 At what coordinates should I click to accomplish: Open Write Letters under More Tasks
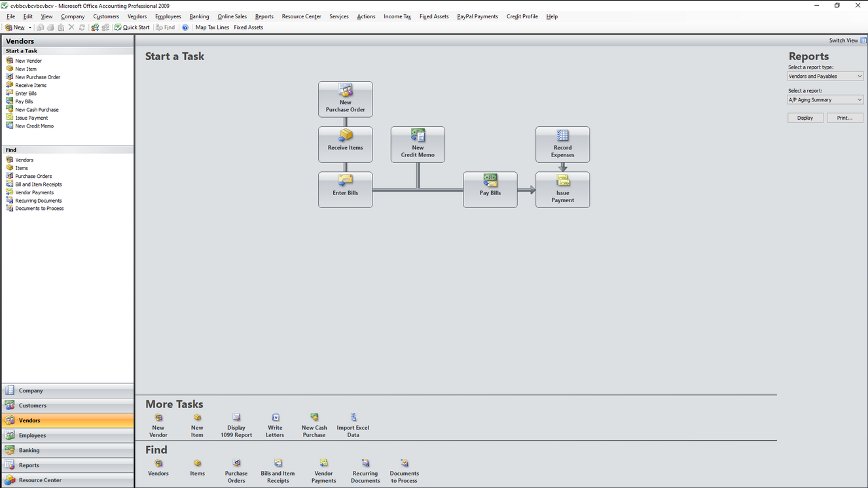pyautogui.click(x=275, y=425)
